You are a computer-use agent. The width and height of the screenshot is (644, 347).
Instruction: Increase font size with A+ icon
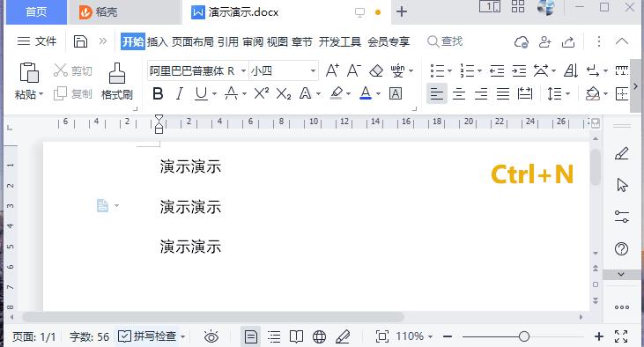[x=332, y=70]
